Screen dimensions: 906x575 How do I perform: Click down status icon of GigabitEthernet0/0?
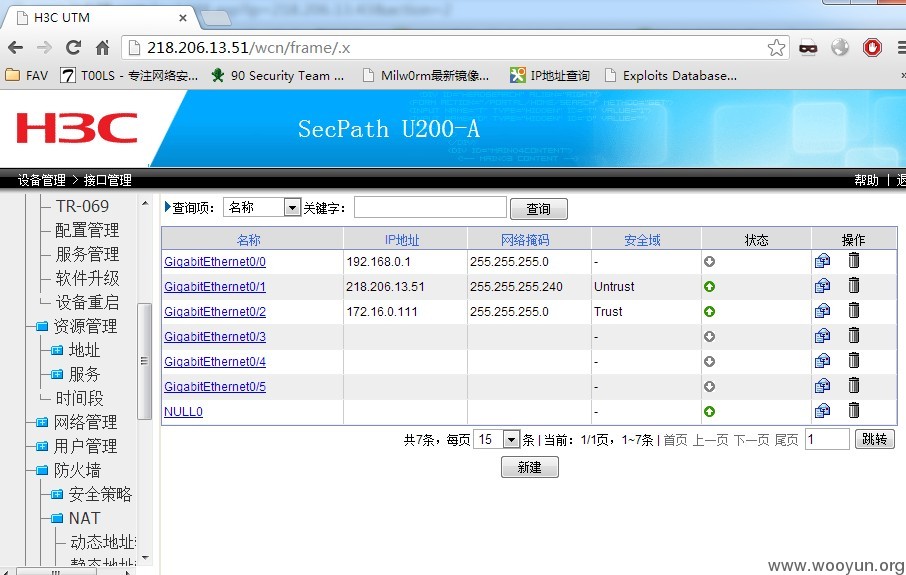(710, 262)
